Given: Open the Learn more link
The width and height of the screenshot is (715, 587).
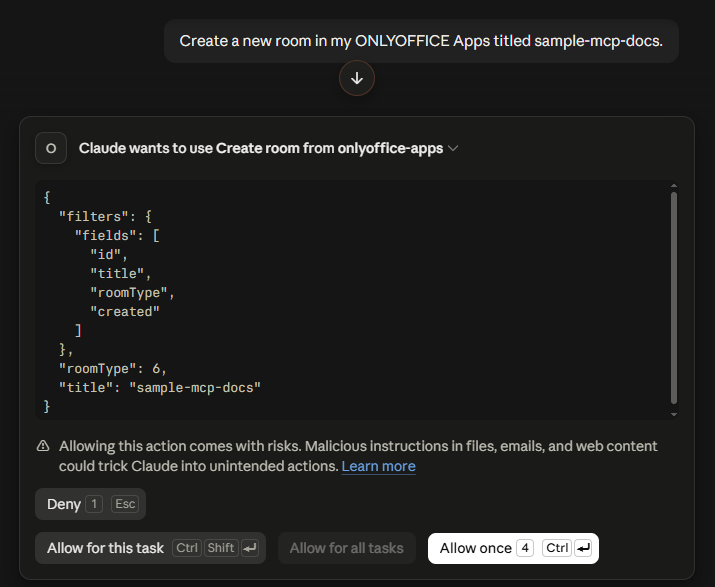Looking at the screenshot, I should [x=378, y=466].
